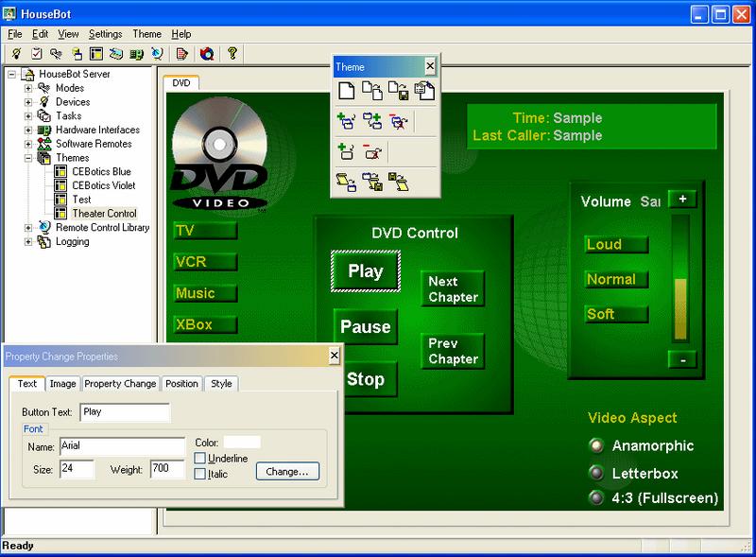Expand the Devices tree node
This screenshot has width=756, height=557.
(x=28, y=102)
